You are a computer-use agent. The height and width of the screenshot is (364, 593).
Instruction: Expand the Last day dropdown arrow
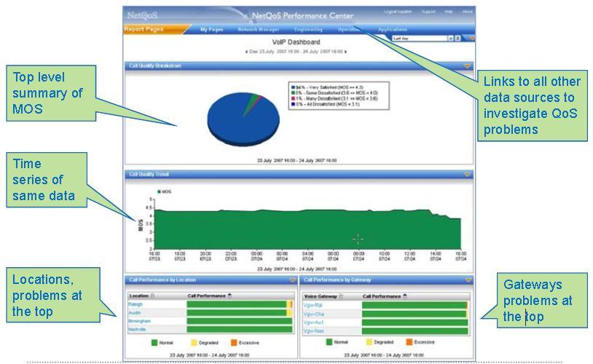(x=450, y=39)
